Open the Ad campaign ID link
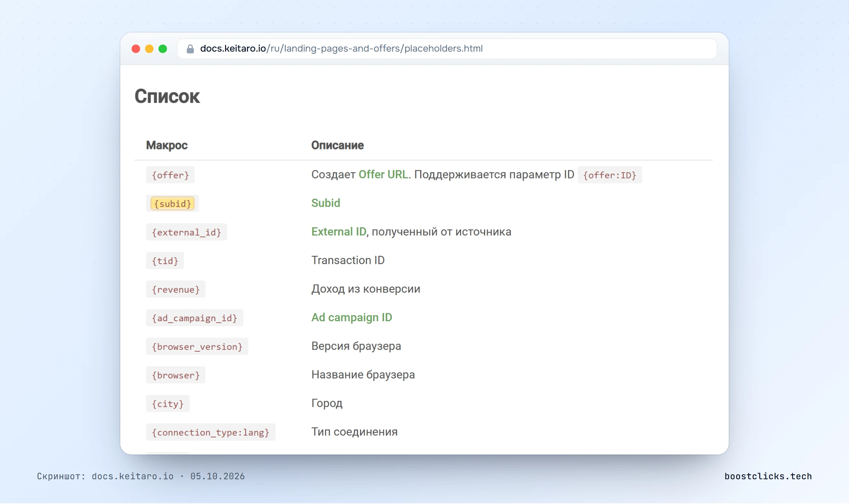This screenshot has height=504, width=849. click(352, 317)
